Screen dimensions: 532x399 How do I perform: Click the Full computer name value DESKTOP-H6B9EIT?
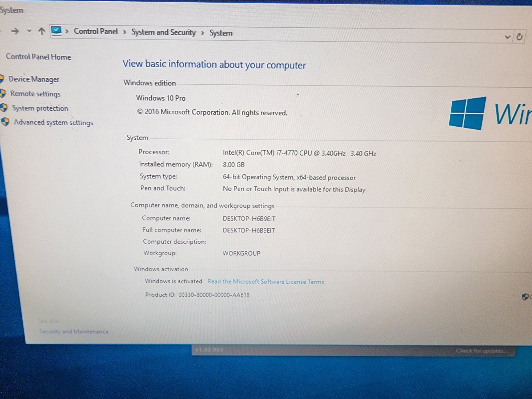249,230
